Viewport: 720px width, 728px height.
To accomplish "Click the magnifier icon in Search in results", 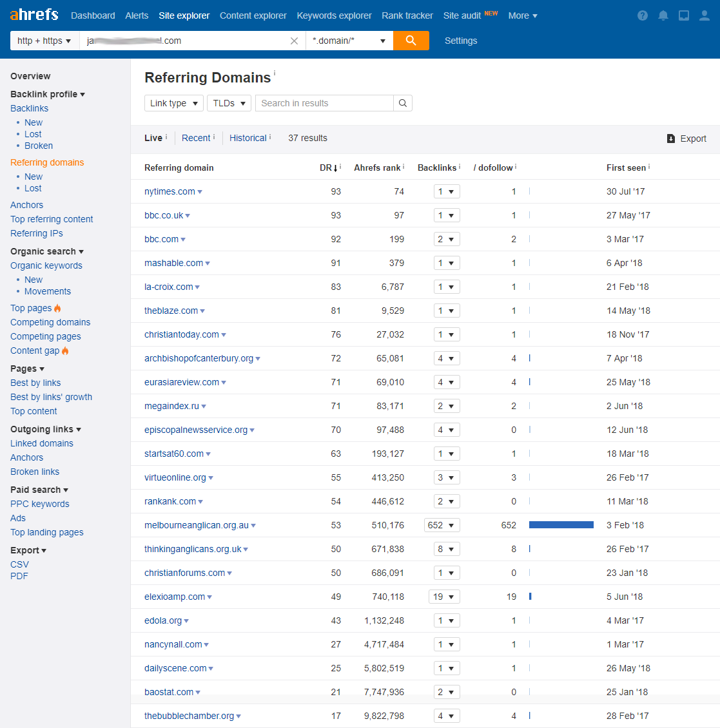I will point(403,103).
